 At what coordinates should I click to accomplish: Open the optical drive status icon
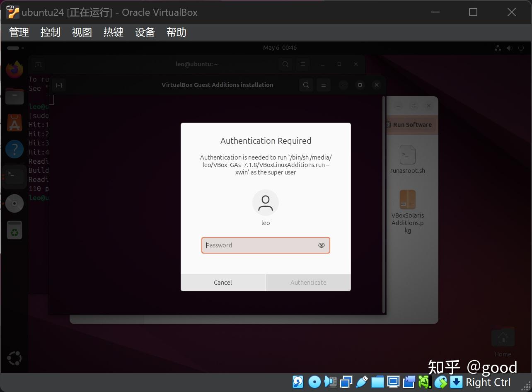point(314,382)
